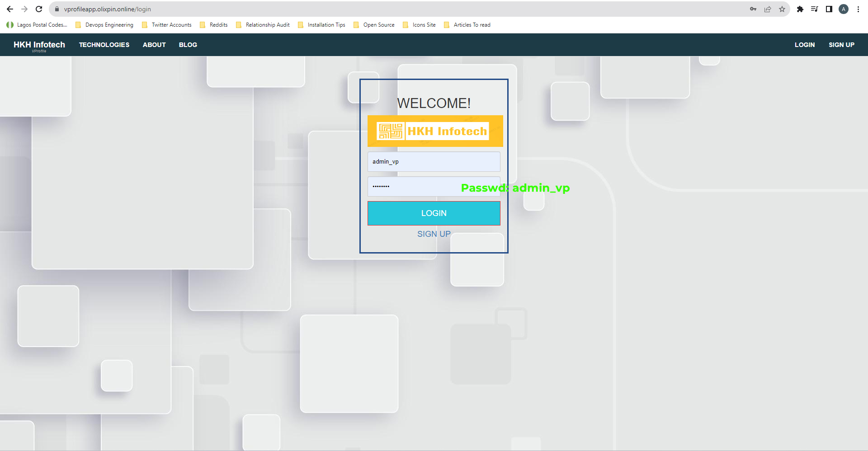This screenshot has width=868, height=451.
Task: Open saved passwords key icon
Action: (753, 9)
